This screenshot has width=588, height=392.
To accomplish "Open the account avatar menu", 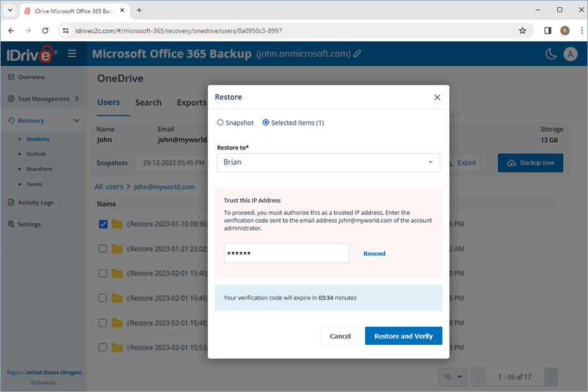I will [570, 54].
